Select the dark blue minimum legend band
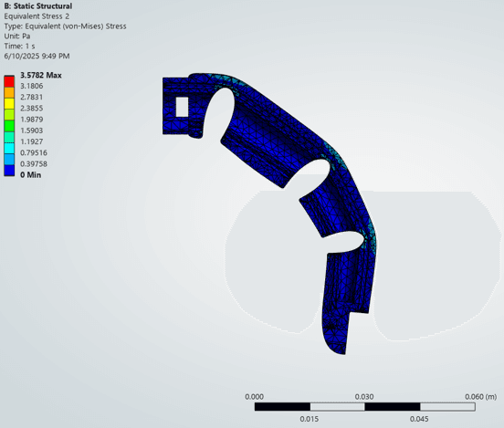504x428 pixels. pyautogui.click(x=9, y=171)
